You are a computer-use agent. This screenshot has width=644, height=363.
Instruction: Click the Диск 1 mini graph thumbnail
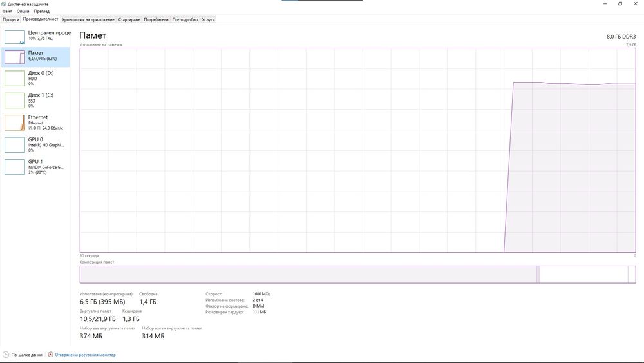pyautogui.click(x=15, y=101)
